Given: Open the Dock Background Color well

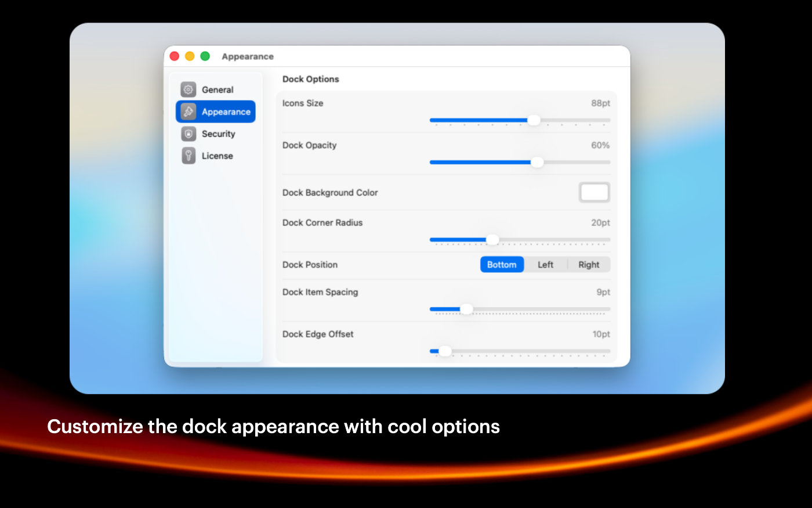Looking at the screenshot, I should click(594, 192).
